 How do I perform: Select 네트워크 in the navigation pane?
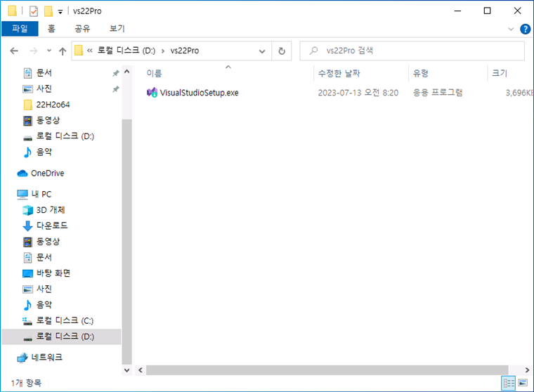46,358
